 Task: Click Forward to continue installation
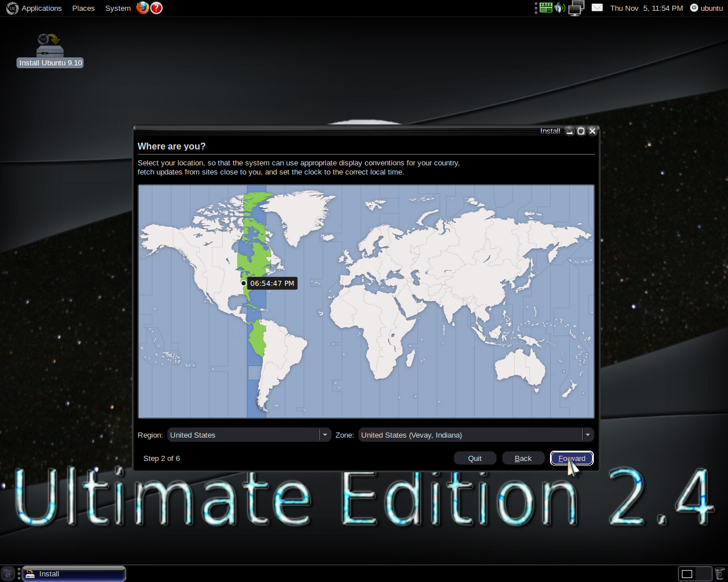[x=572, y=458]
